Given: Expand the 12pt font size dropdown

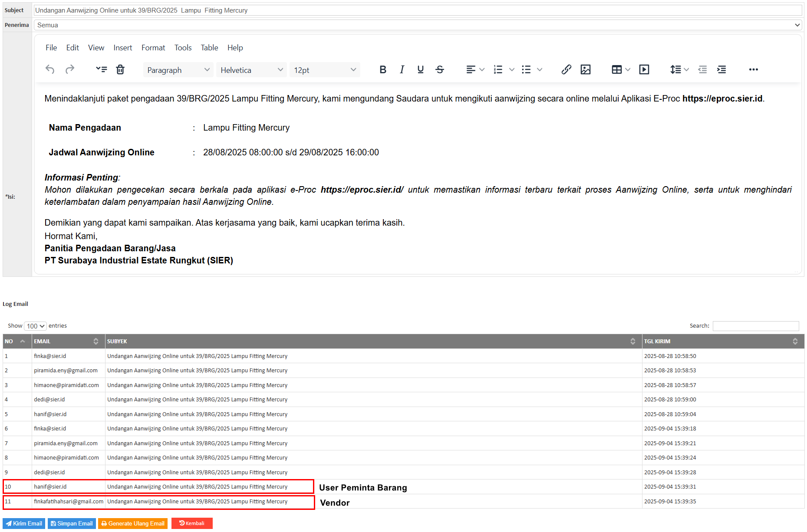Looking at the screenshot, I should click(x=324, y=70).
